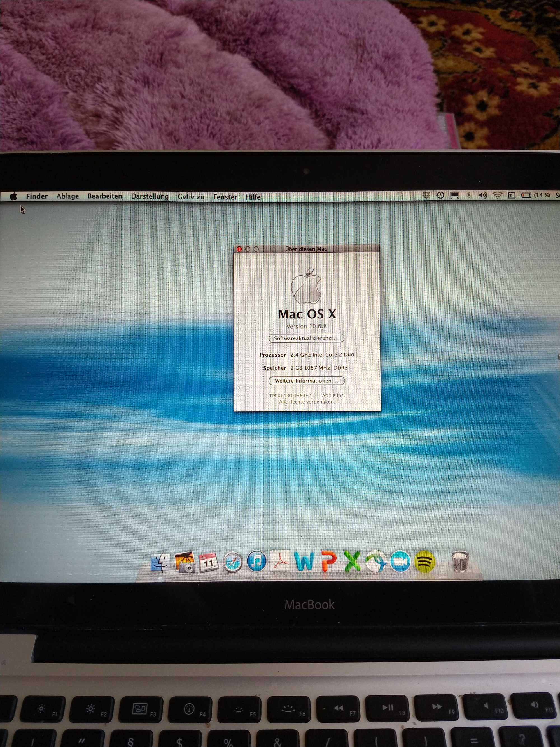
Task: Launch iPhoto from the Dock
Action: (x=185, y=562)
